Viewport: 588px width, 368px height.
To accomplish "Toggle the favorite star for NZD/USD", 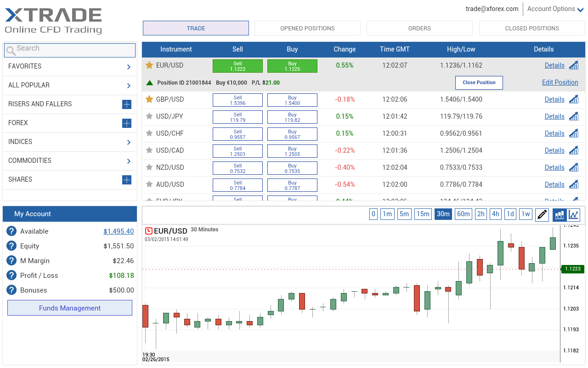I will coord(149,167).
